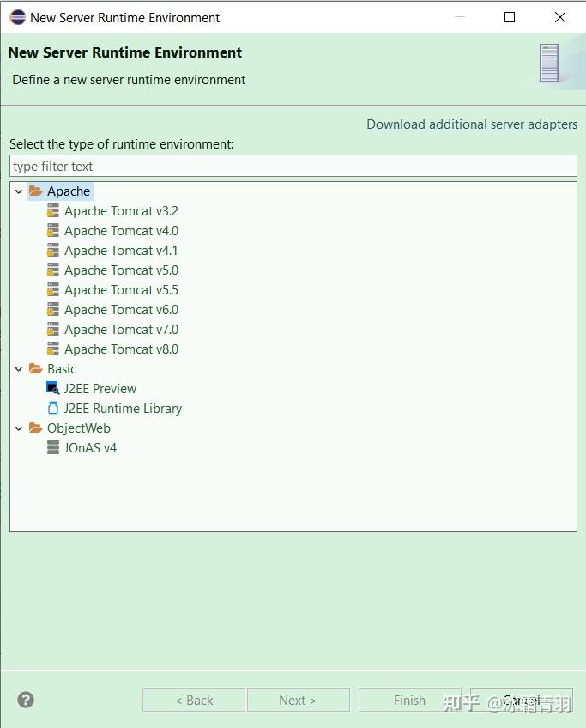Click the Apache folder icon
The image size is (586, 728).
36,191
